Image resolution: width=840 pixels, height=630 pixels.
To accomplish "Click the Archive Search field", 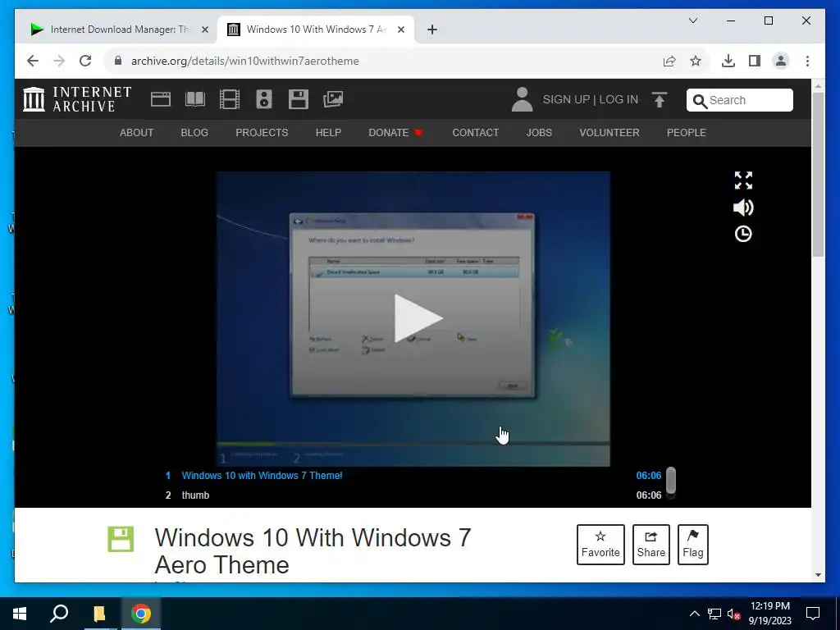I will (740, 100).
